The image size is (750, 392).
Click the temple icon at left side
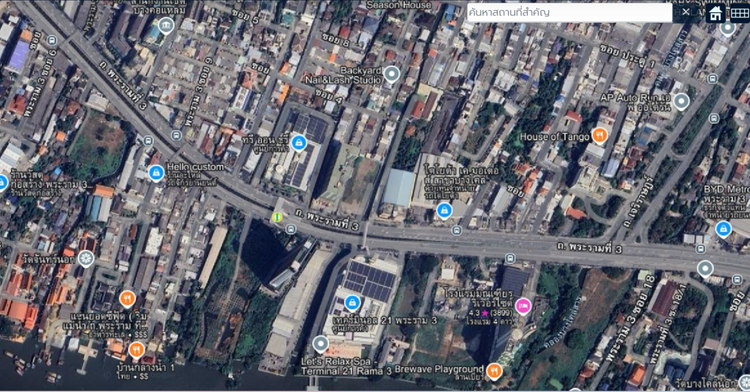pos(86,259)
